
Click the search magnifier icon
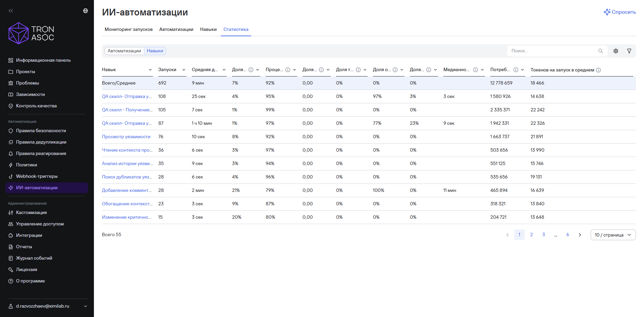click(600, 51)
